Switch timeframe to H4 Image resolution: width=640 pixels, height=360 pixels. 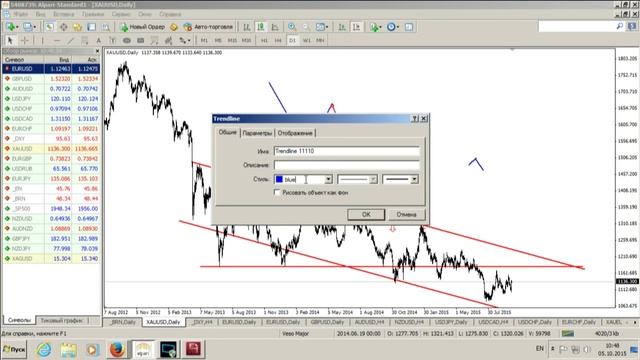[278, 40]
